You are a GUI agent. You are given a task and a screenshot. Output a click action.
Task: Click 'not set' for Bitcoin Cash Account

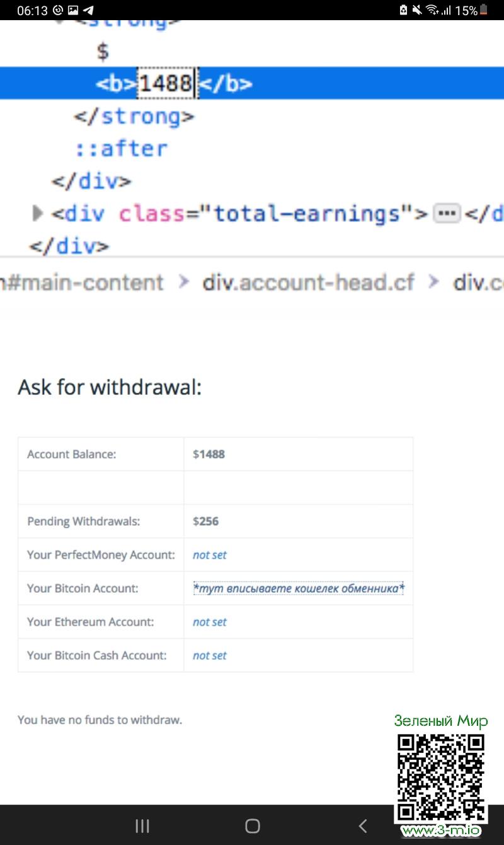point(210,655)
